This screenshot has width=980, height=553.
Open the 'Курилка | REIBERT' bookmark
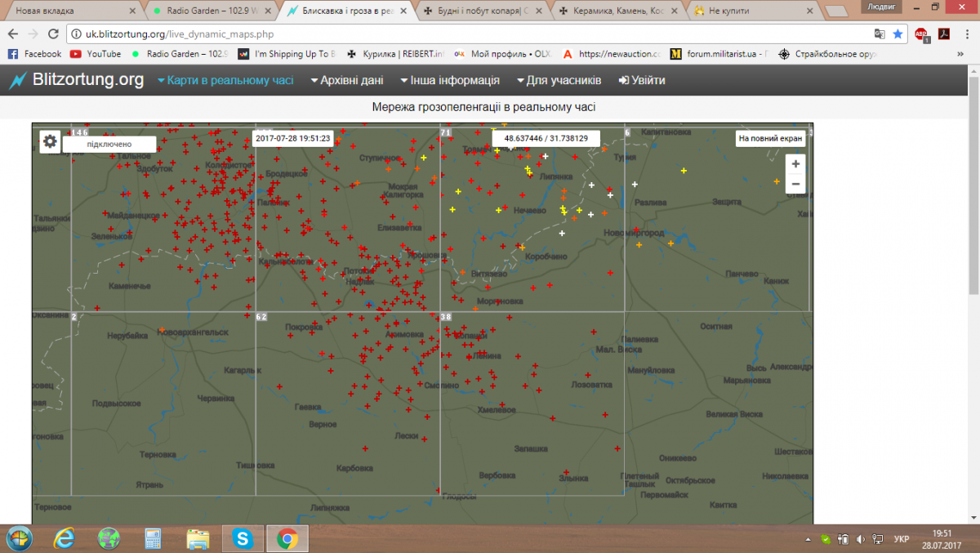point(395,54)
